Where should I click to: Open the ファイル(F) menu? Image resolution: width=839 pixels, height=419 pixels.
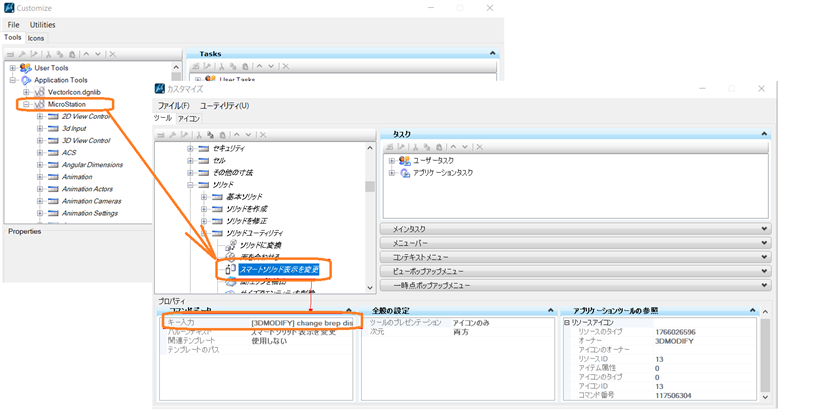pos(173,106)
